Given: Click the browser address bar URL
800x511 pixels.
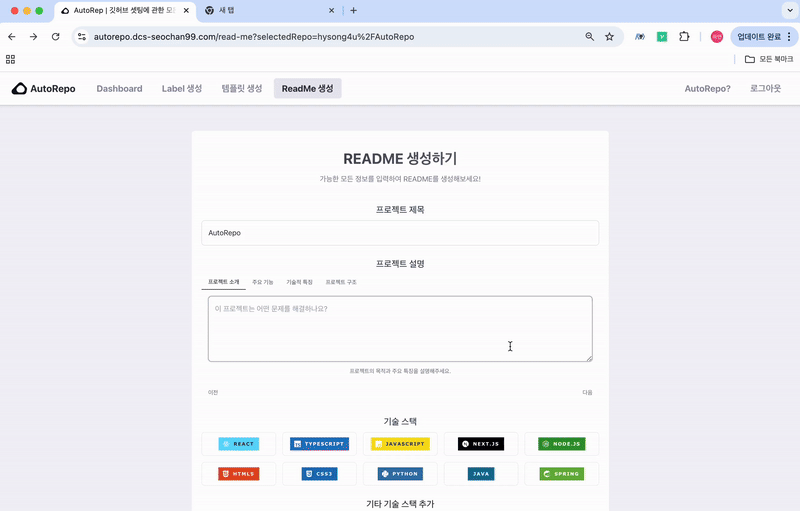Looking at the screenshot, I should pos(254,37).
